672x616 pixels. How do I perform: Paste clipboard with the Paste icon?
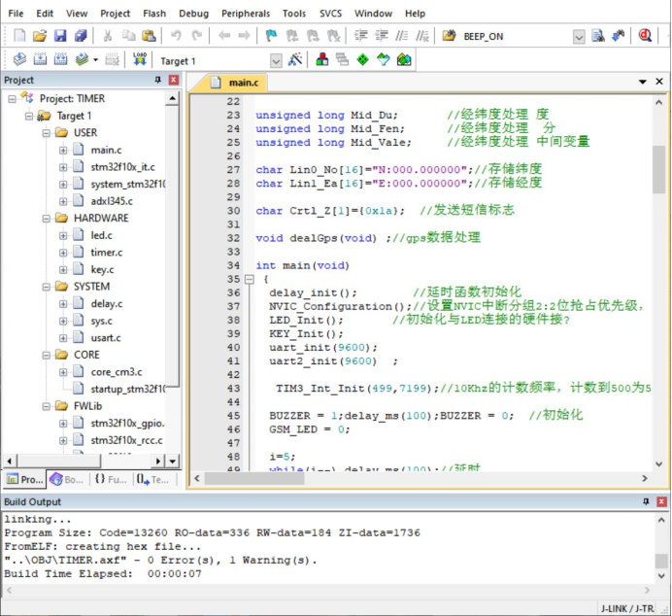pyautogui.click(x=149, y=36)
